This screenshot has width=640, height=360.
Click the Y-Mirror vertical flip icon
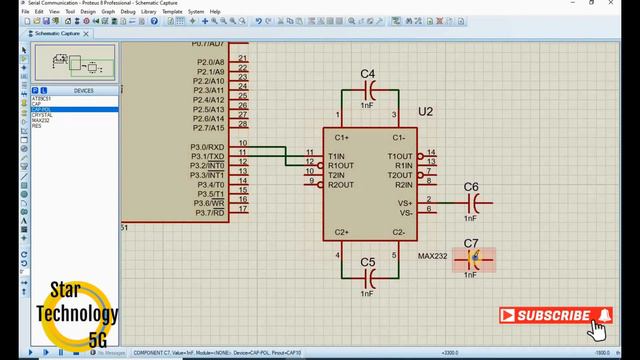click(24, 291)
